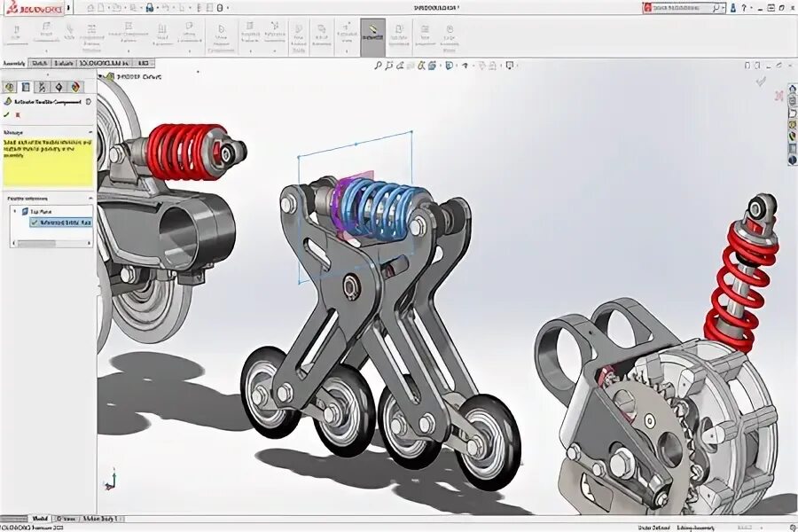The height and width of the screenshot is (532, 798).
Task: Click the Edit Component ribbon button
Action: [x=16, y=33]
